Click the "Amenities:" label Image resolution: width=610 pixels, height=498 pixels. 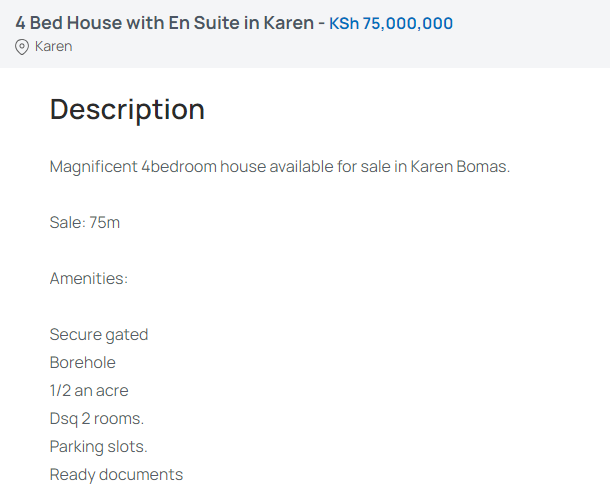(x=89, y=278)
